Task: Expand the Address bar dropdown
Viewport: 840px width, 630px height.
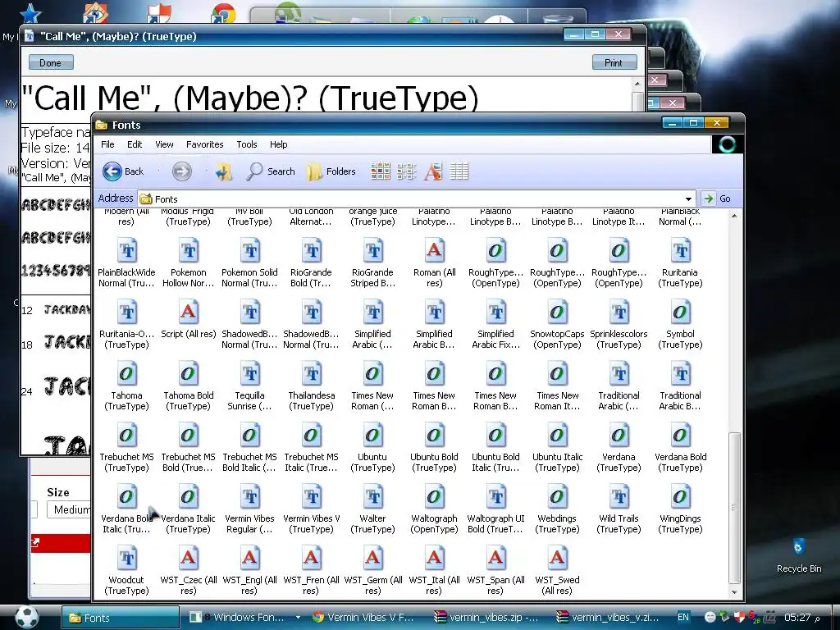Action: coord(688,199)
